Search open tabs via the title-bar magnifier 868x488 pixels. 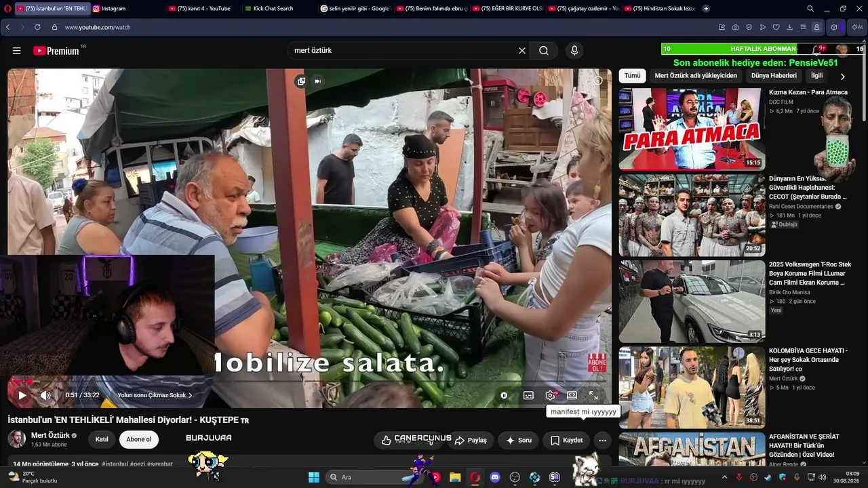[x=810, y=9]
